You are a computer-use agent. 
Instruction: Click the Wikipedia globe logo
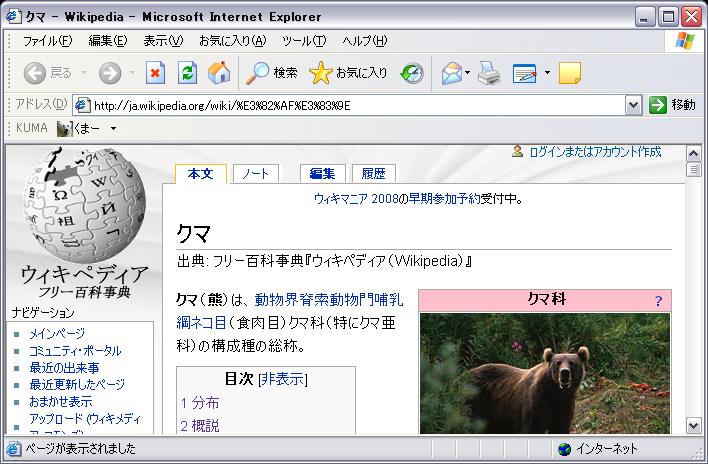(x=85, y=206)
